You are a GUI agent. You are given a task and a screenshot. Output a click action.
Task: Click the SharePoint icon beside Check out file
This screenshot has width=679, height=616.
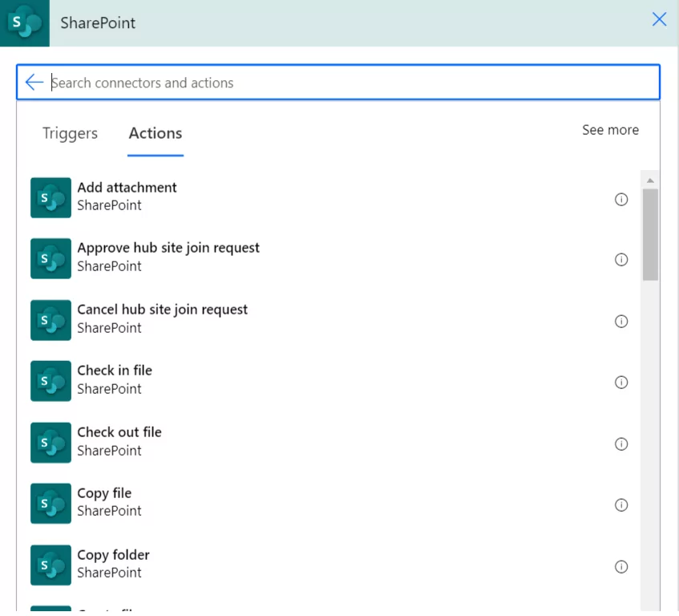click(51, 443)
